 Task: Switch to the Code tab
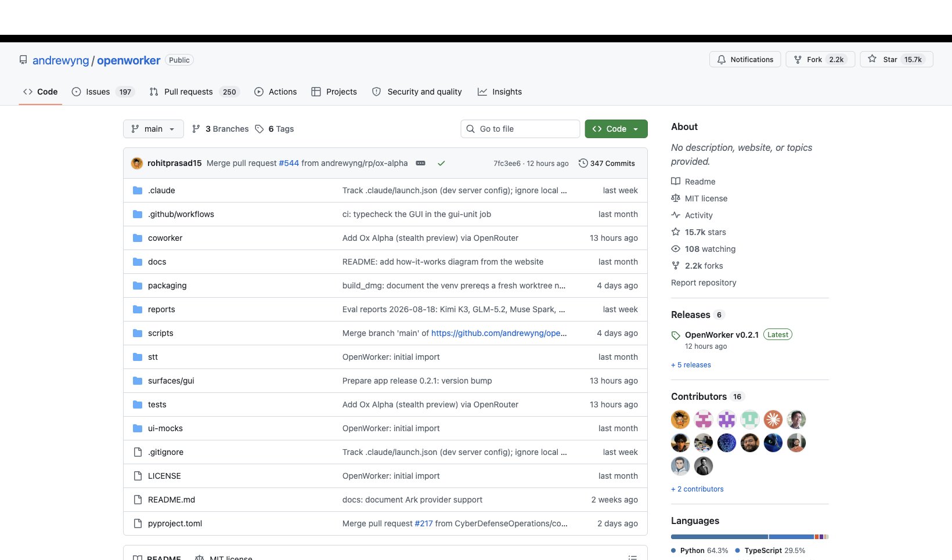click(40, 92)
